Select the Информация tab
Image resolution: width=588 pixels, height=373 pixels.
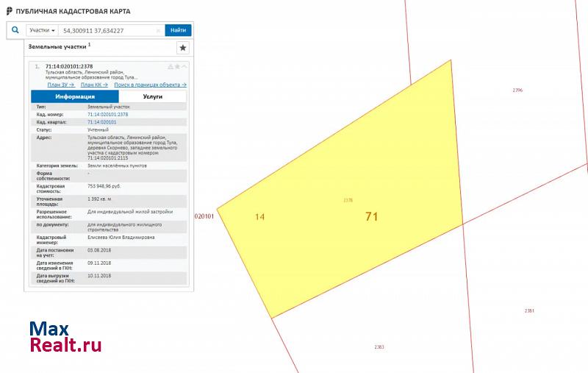(x=74, y=96)
